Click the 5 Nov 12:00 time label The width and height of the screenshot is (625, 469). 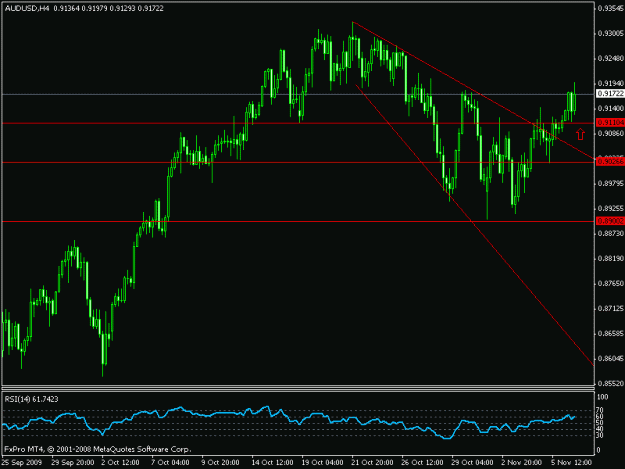[572, 463]
